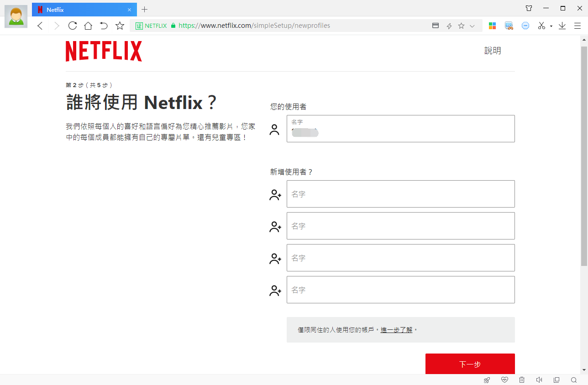Reload the page with the refresh icon
The image size is (588, 385).
(x=73, y=26)
